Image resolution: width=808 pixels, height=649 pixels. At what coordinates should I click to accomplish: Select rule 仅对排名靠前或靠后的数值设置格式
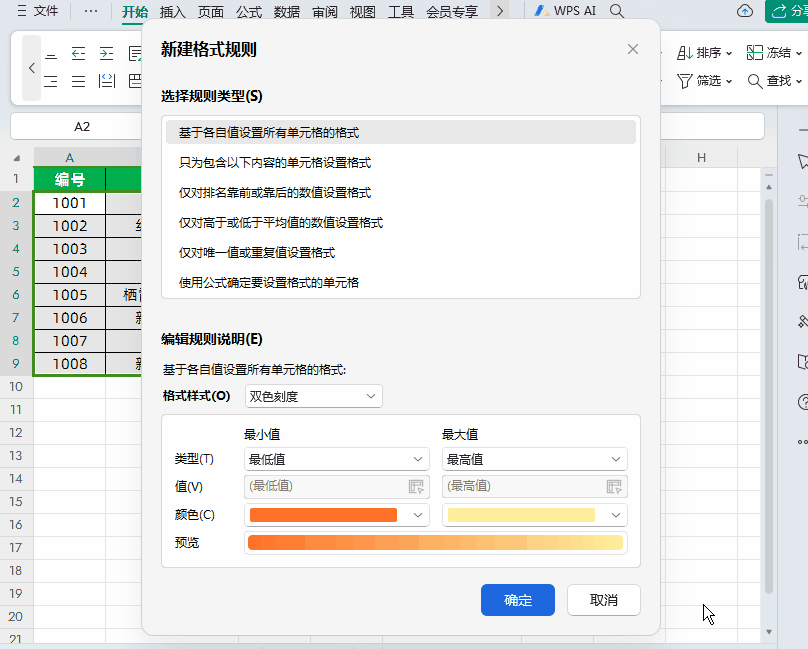click(401, 193)
